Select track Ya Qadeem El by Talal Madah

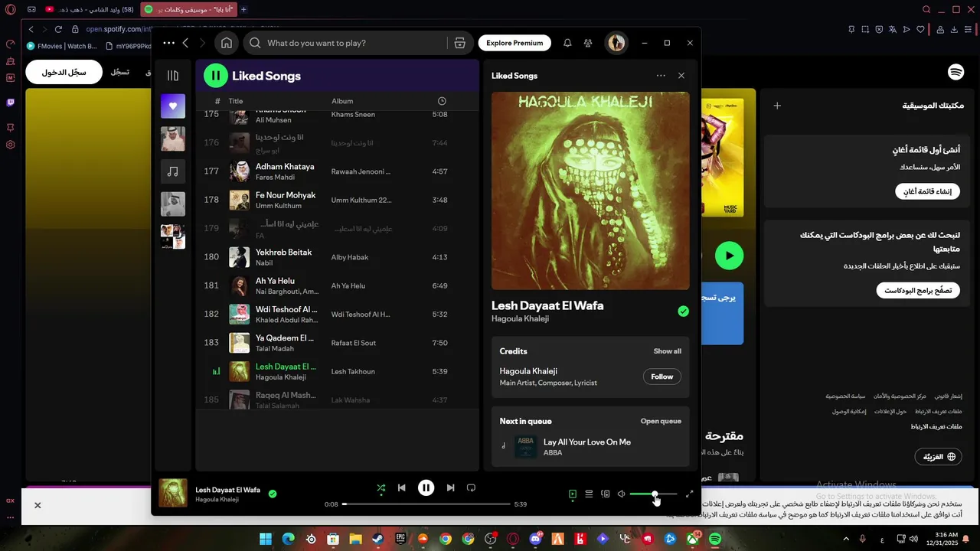(337, 343)
